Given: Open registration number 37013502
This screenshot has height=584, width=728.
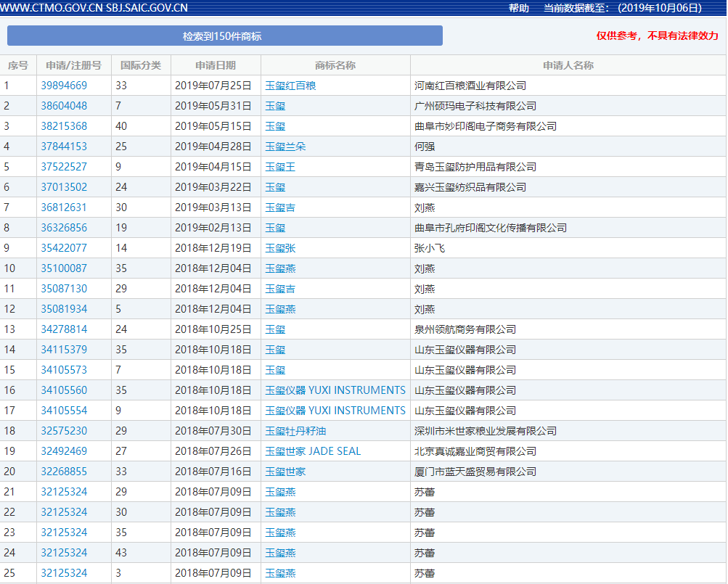Looking at the screenshot, I should pos(64,187).
